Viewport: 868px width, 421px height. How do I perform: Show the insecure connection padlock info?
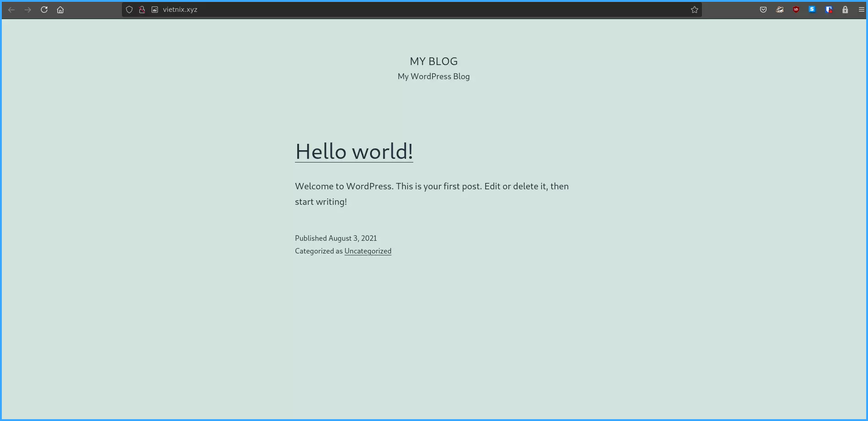click(x=142, y=10)
